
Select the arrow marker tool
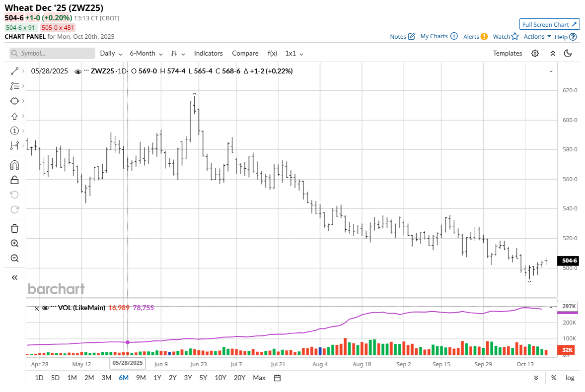[x=14, y=116]
